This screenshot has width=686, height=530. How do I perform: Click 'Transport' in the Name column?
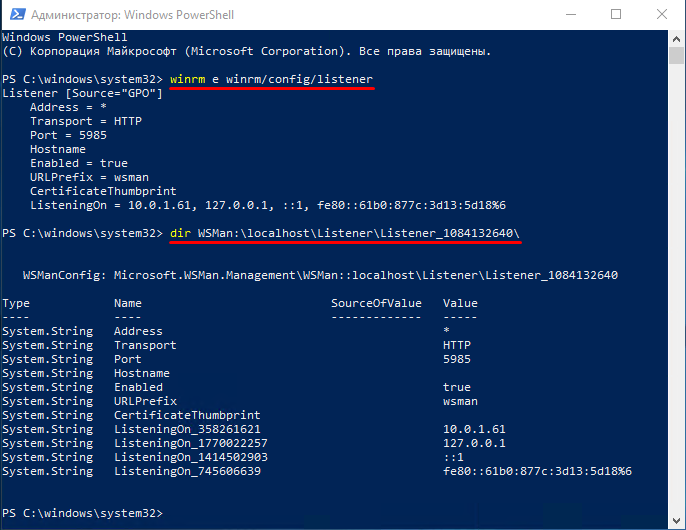point(145,345)
